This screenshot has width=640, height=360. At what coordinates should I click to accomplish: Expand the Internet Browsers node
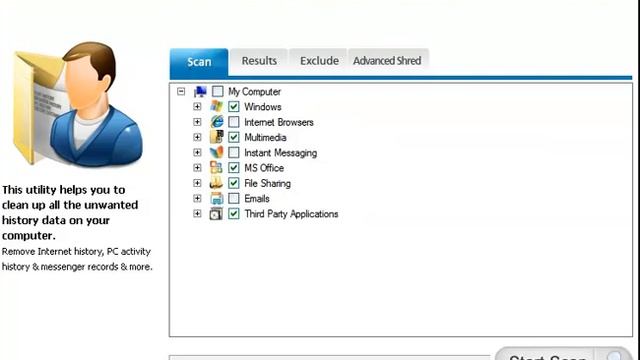(x=197, y=122)
